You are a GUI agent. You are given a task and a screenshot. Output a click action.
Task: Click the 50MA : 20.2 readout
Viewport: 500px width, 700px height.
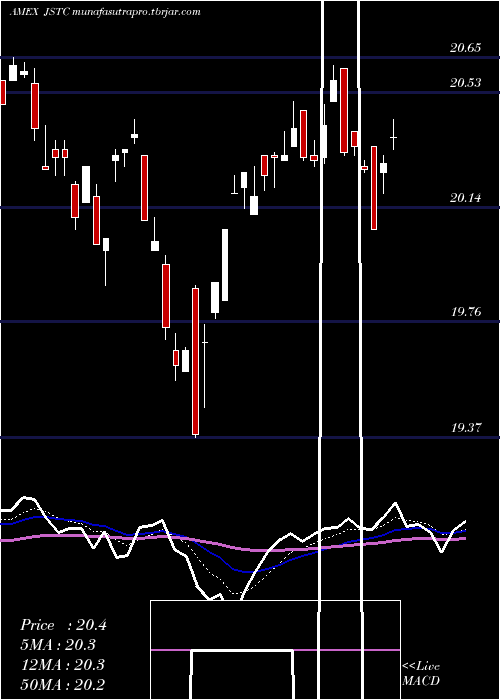tap(62, 684)
